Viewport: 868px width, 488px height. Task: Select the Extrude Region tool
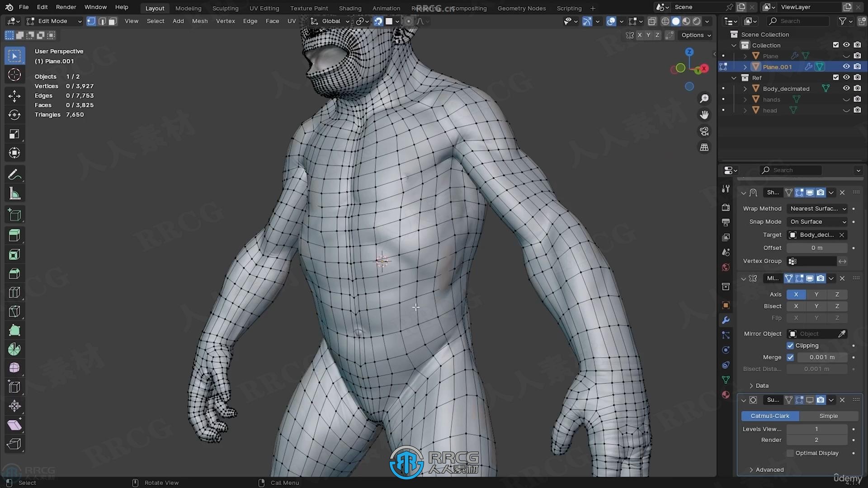[x=14, y=235]
